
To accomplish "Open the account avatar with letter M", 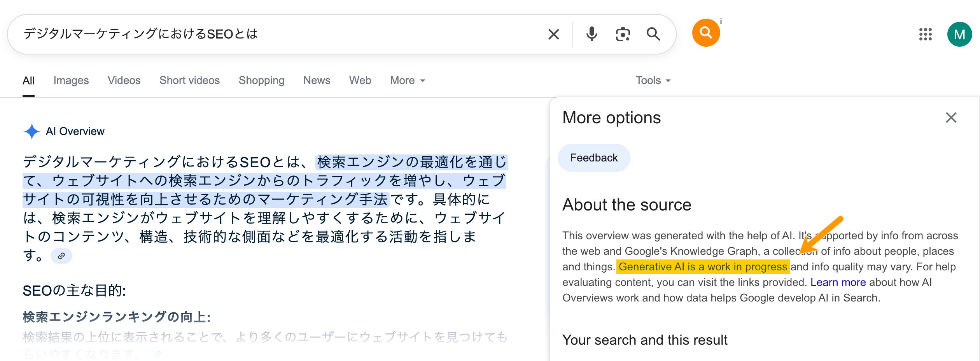I will point(959,34).
